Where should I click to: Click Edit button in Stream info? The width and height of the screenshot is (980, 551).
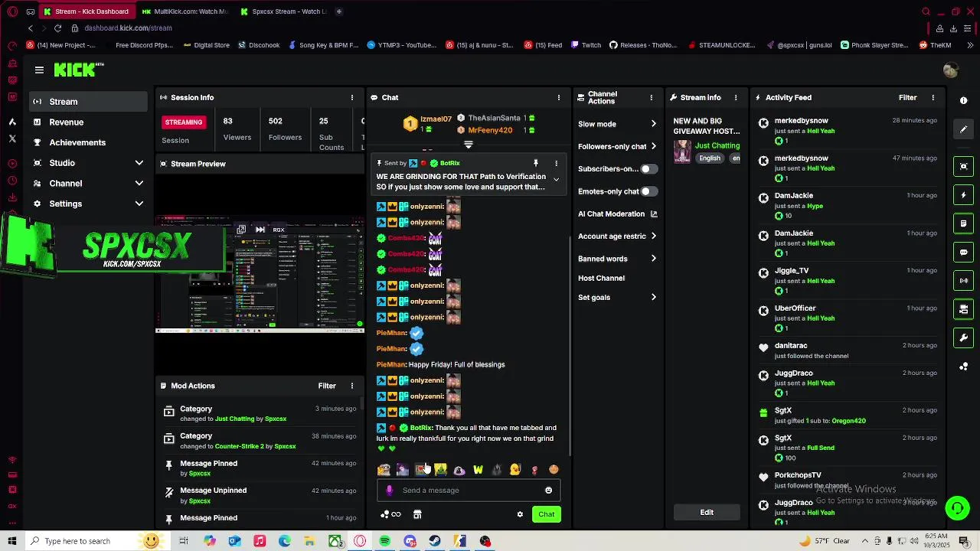[x=707, y=513]
